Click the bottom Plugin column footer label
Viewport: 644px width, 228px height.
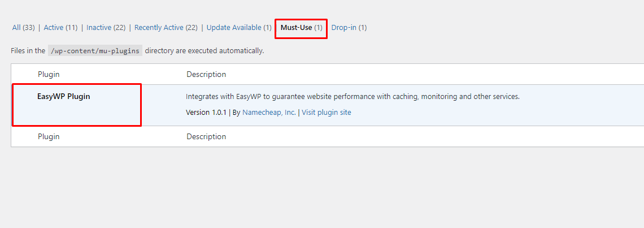click(49, 137)
